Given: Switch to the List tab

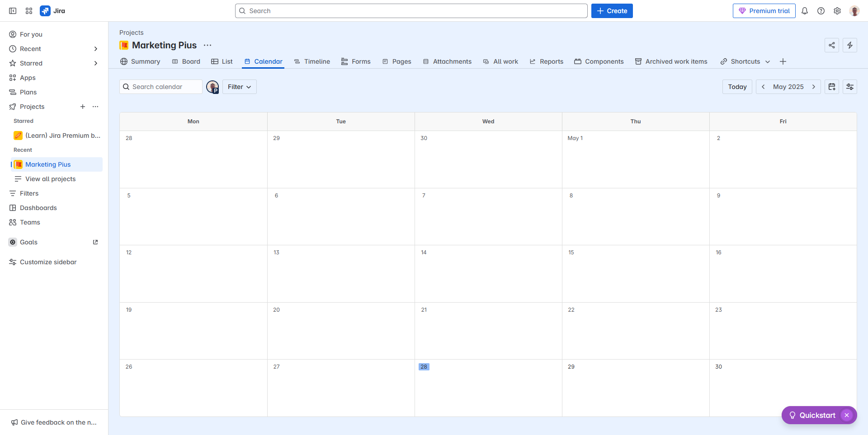Looking at the screenshot, I should pos(222,61).
